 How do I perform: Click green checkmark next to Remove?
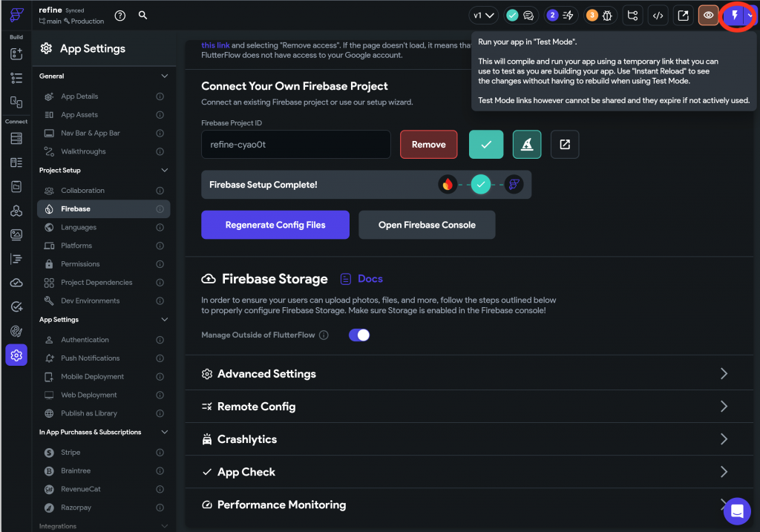tap(486, 145)
